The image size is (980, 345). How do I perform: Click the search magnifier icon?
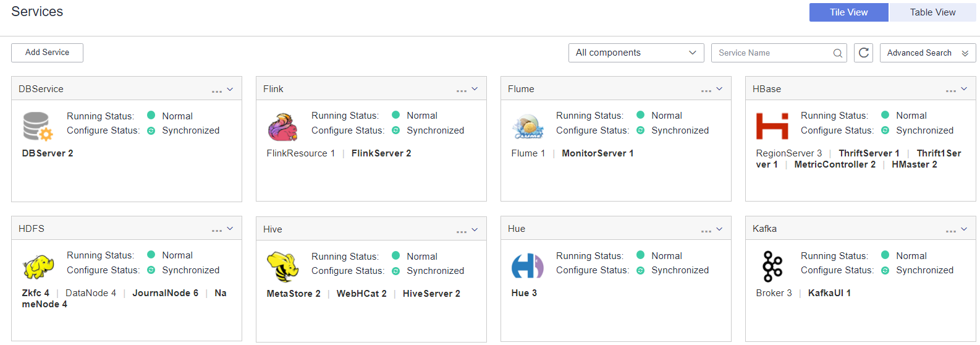pos(837,53)
